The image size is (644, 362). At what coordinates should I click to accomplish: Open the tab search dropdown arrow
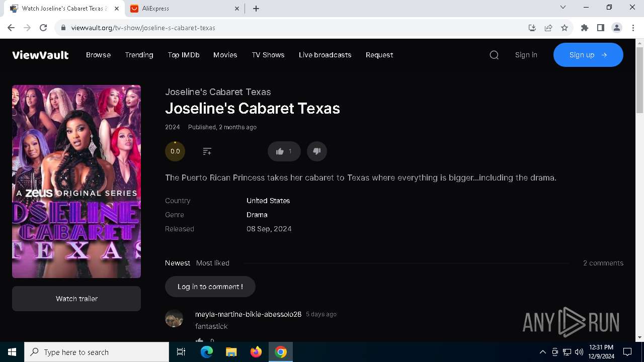[x=563, y=7]
